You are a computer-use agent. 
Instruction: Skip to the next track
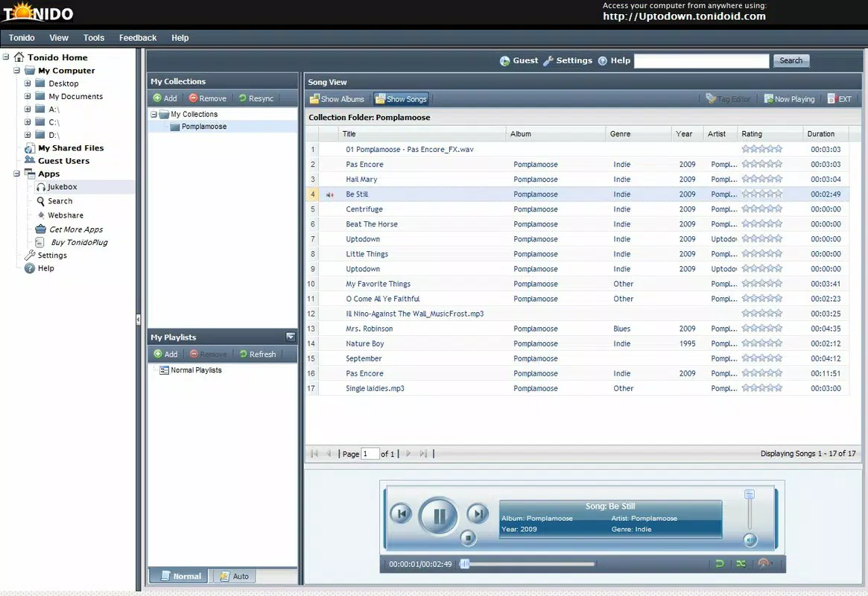pos(477,513)
